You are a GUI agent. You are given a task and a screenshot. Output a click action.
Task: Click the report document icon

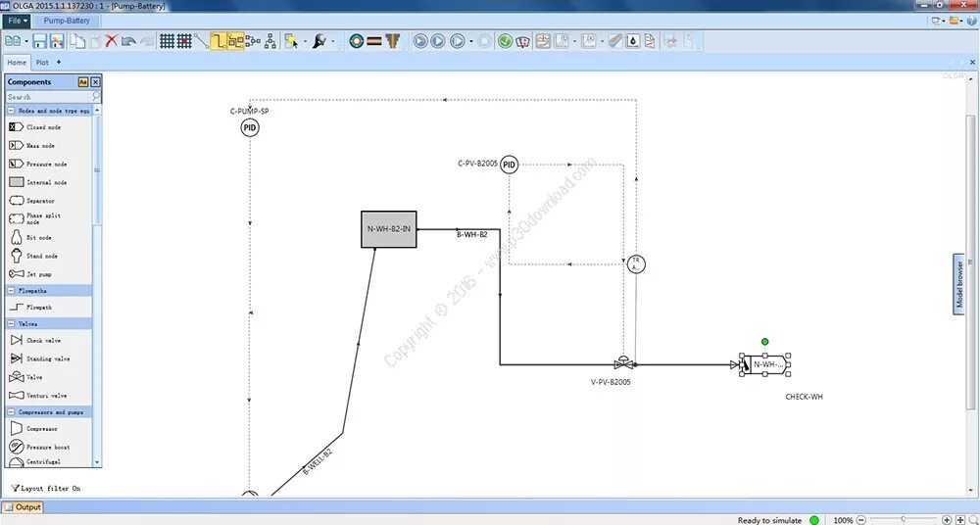[650, 41]
